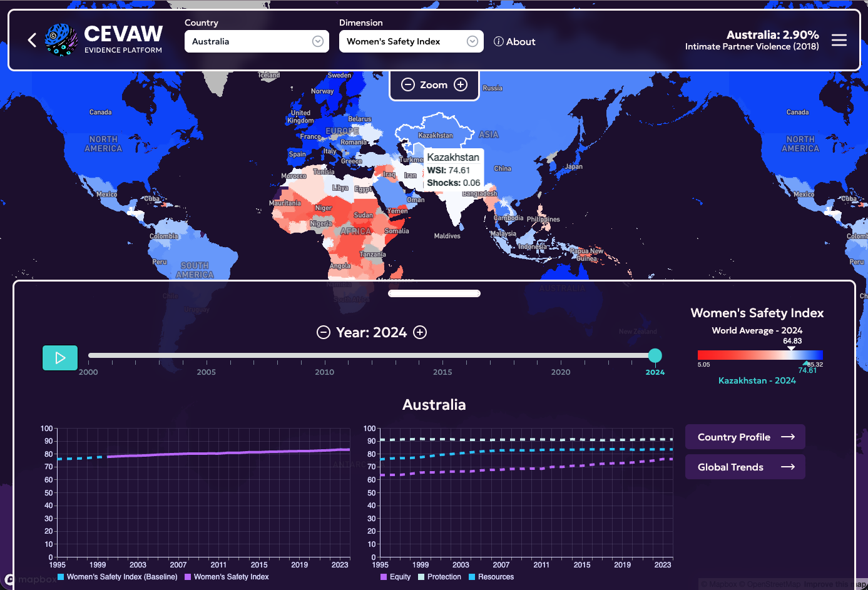The height and width of the screenshot is (590, 868).
Task: Open the Dimension selection dropdown
Action: tap(411, 41)
